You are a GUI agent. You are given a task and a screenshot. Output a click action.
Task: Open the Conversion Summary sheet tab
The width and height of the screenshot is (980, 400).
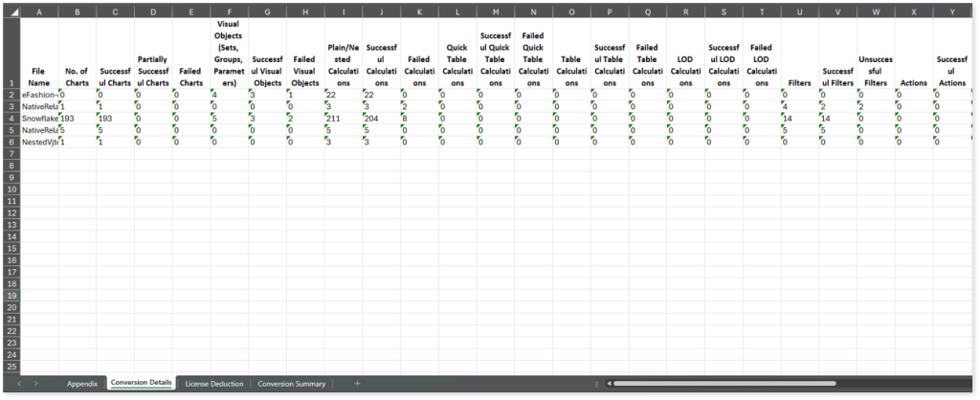pos(292,384)
